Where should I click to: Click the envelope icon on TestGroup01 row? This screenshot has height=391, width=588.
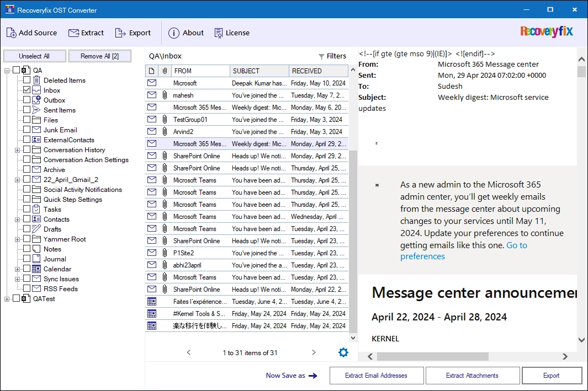coord(152,120)
